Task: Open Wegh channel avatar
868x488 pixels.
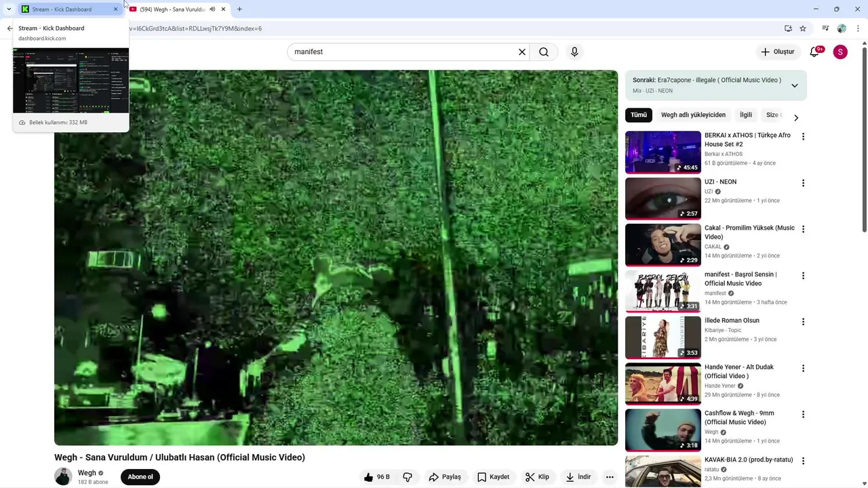Action: (x=63, y=476)
